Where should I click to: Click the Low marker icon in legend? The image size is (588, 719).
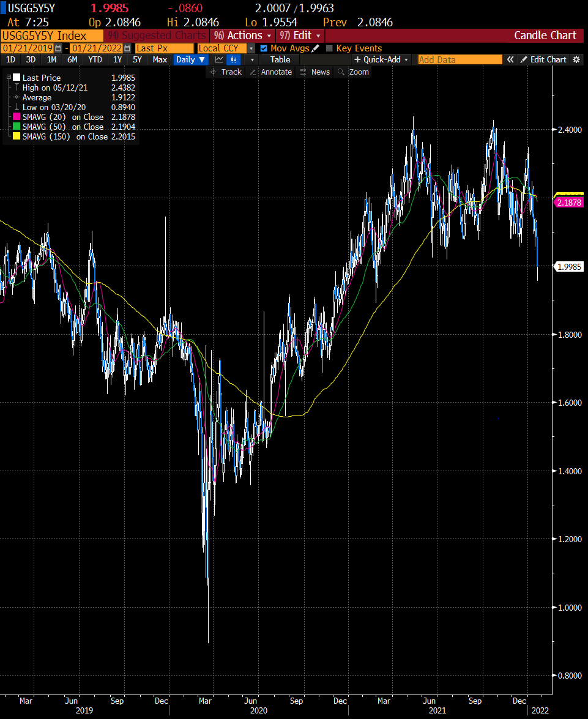(17, 107)
